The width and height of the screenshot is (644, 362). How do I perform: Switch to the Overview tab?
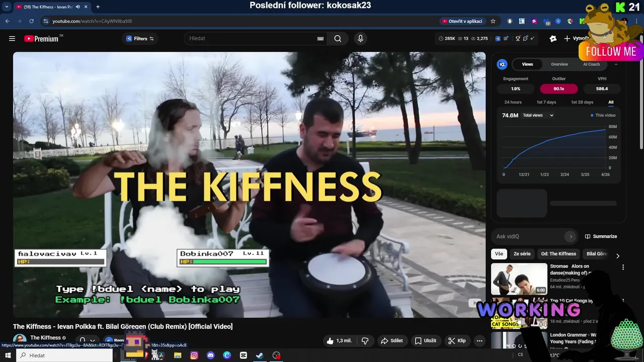click(x=559, y=64)
